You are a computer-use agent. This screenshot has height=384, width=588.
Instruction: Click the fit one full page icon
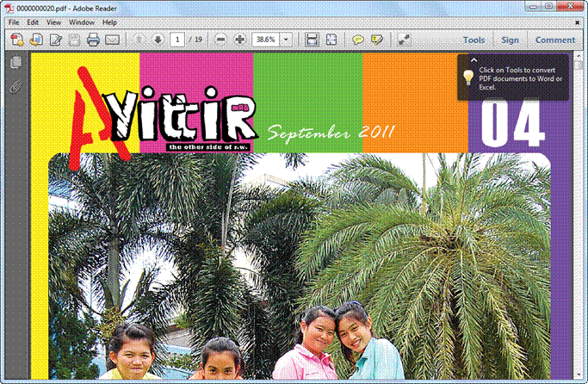point(331,40)
